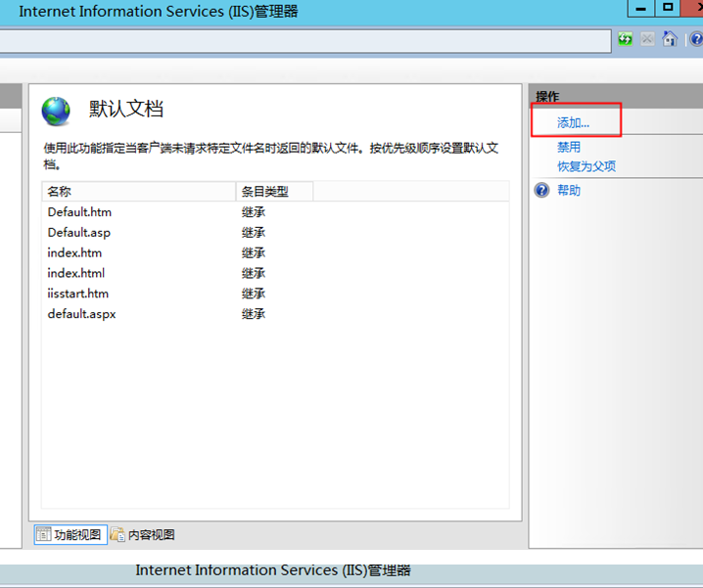Click 继承 type cell of iisstart.htm
The width and height of the screenshot is (703, 588).
click(254, 294)
